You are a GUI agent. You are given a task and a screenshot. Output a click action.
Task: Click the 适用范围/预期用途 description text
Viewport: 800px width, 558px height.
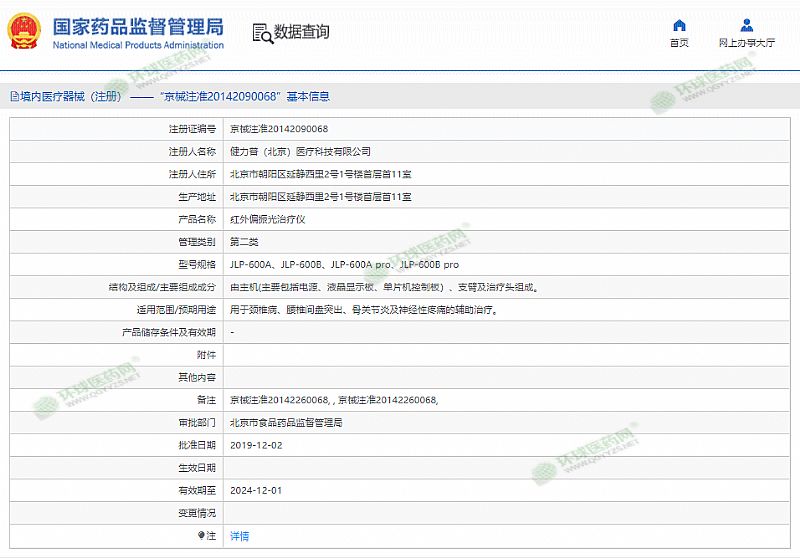click(x=363, y=310)
